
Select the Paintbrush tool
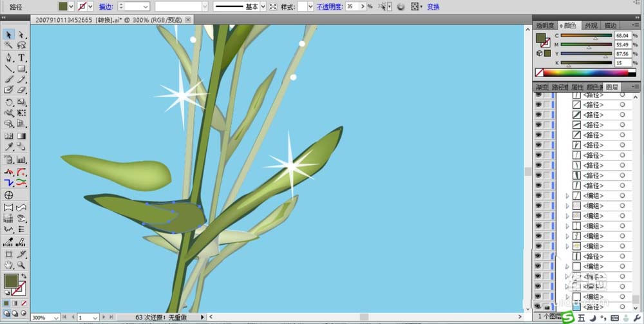(8, 79)
